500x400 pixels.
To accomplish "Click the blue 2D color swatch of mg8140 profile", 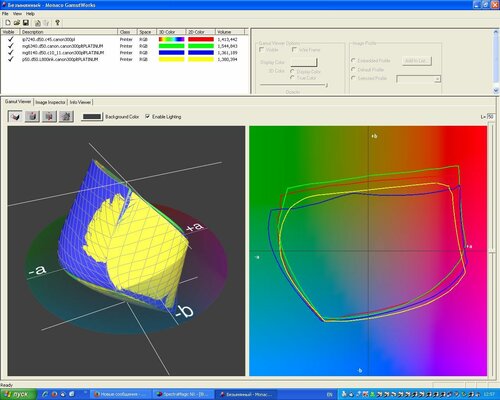I will click(201, 53).
